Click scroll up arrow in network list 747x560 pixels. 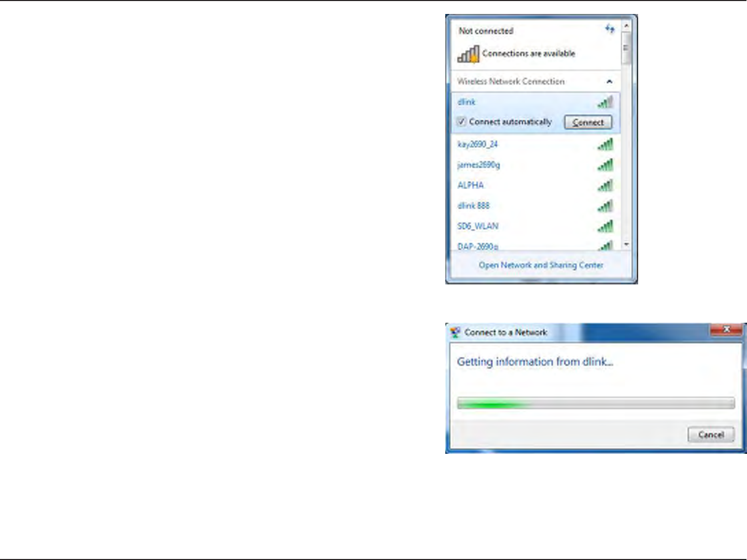[x=626, y=25]
